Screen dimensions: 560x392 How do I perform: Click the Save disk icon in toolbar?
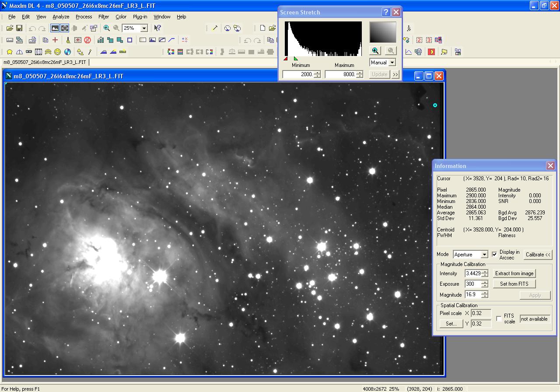coord(19,28)
